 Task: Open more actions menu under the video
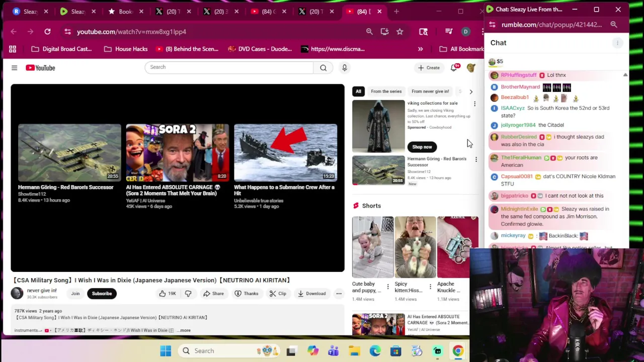pos(339,294)
